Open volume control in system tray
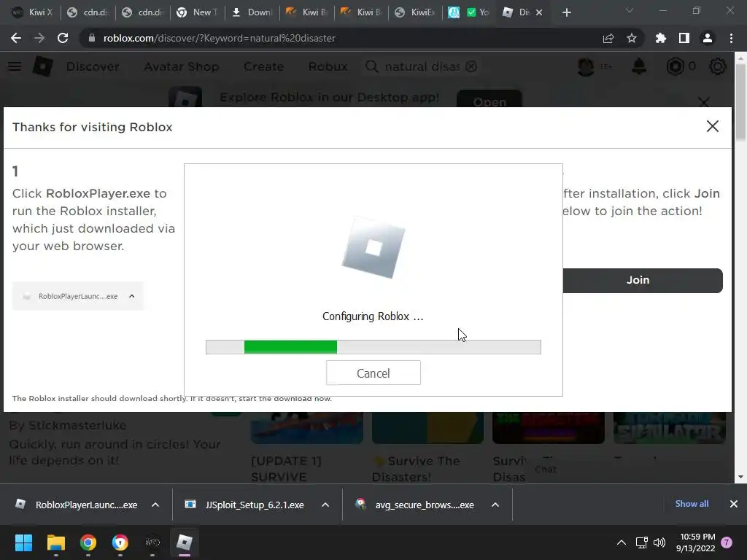 [659, 542]
